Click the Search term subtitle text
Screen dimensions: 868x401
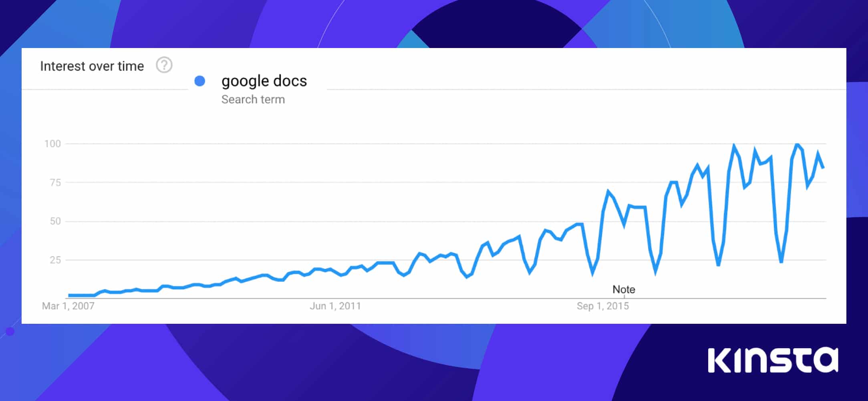pyautogui.click(x=253, y=99)
